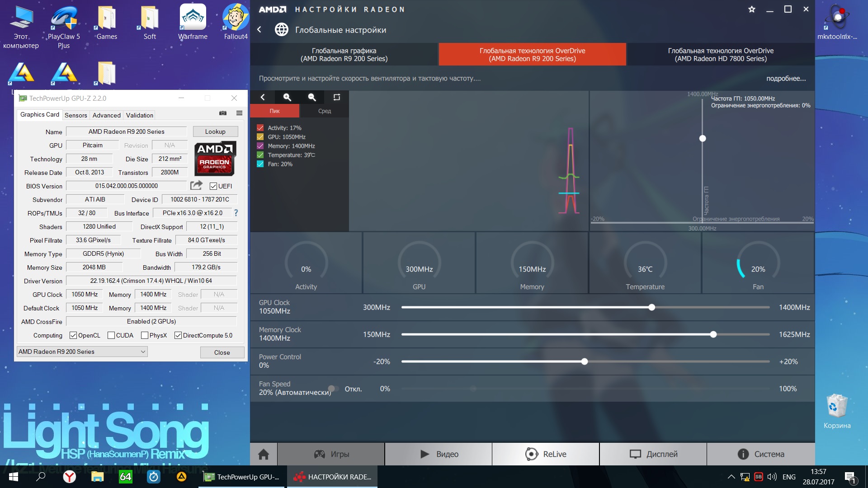The image size is (868, 488).
Task: Open Этот компьютер desktop icon
Action: pos(21,26)
